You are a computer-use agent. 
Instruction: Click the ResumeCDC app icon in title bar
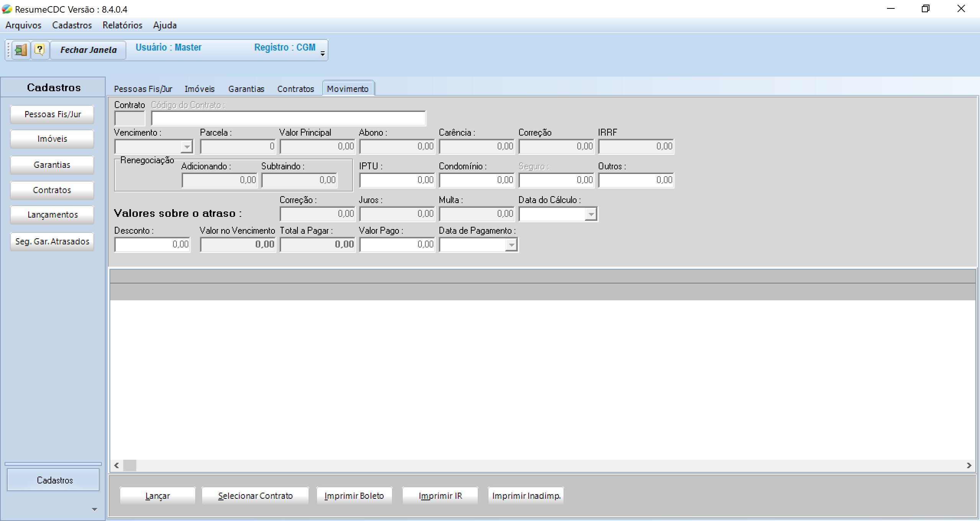[7, 9]
